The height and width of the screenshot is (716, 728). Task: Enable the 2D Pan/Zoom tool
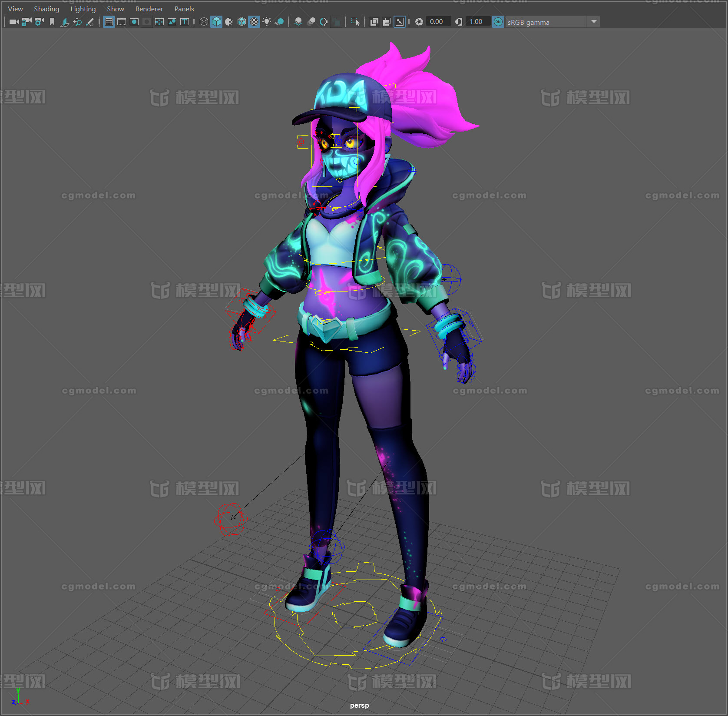click(x=77, y=22)
